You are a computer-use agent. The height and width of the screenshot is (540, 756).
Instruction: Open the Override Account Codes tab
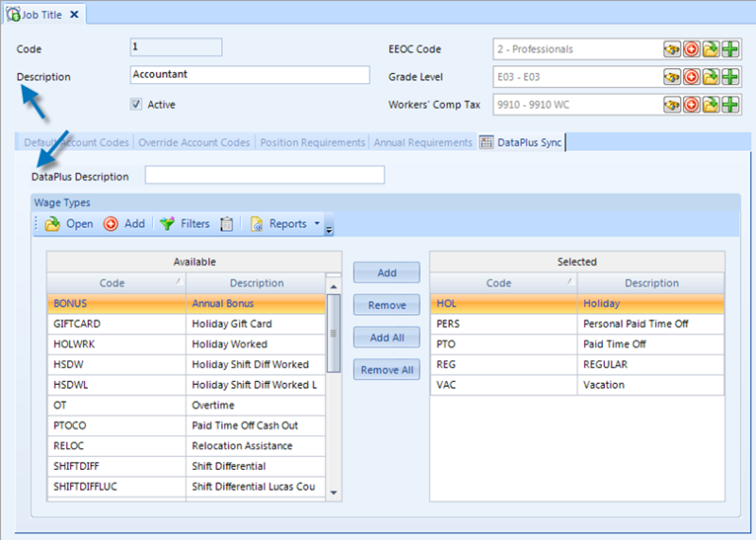point(194,143)
